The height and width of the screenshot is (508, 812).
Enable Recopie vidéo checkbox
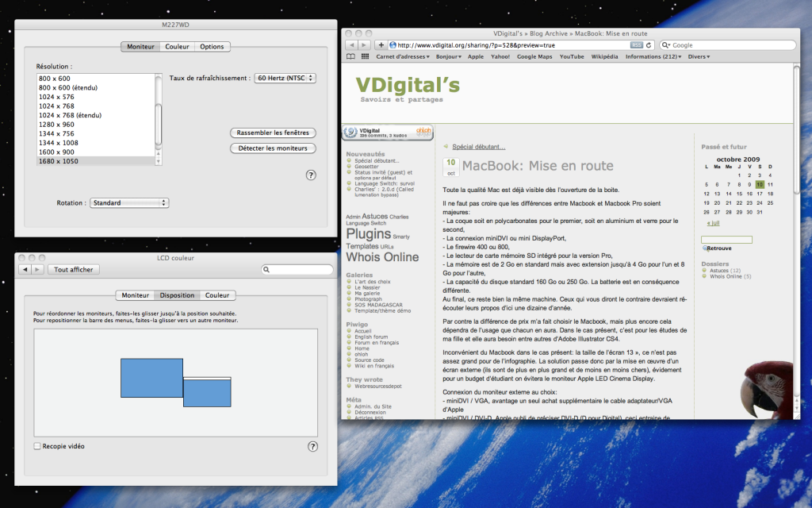(37, 446)
